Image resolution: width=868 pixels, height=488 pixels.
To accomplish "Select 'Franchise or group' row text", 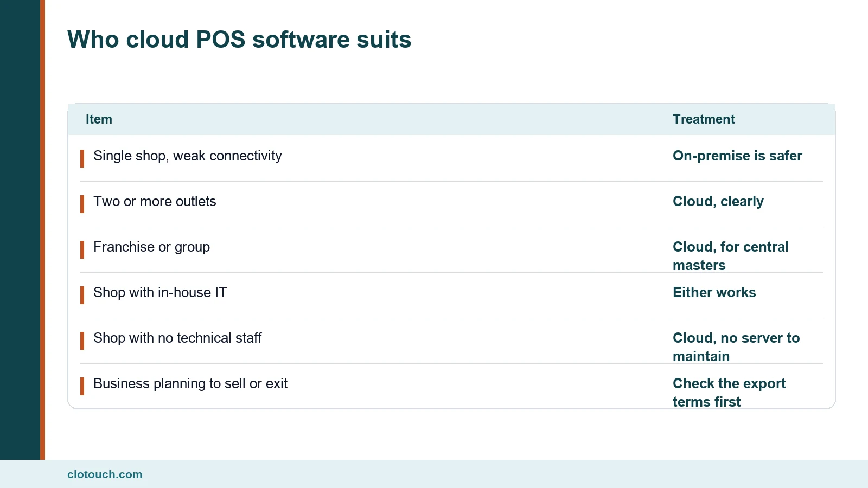I will (x=151, y=247).
